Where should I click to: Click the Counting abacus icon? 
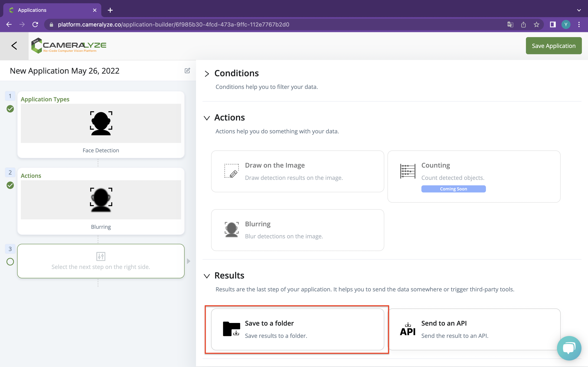point(408,171)
